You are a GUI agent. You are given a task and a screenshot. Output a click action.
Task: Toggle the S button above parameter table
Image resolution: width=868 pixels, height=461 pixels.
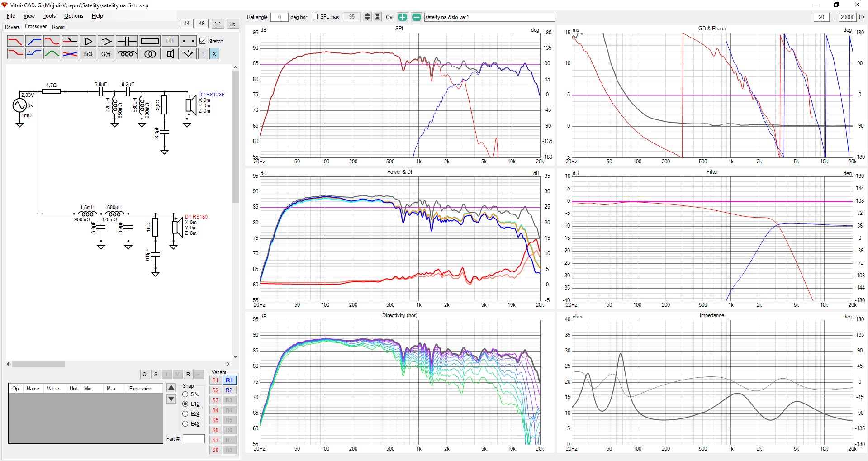tap(155, 374)
